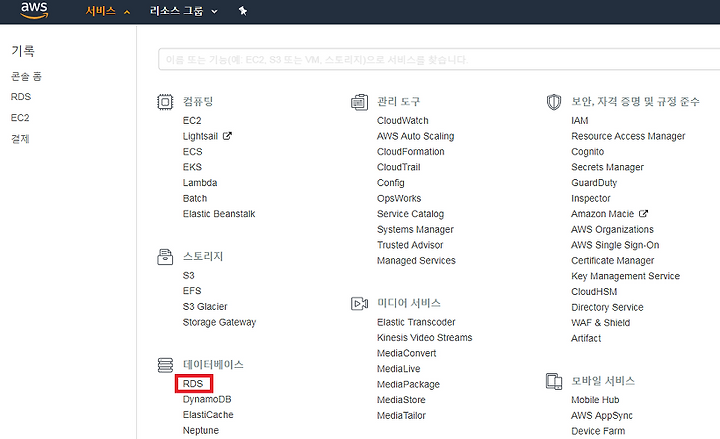Open the Batch service
The width and height of the screenshot is (720, 439).
pos(195,198)
